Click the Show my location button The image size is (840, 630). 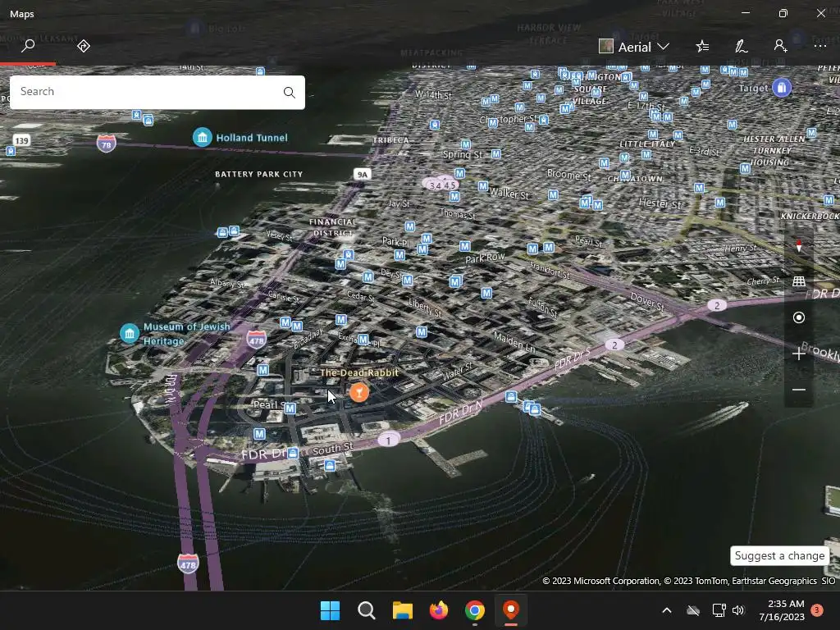click(x=799, y=317)
